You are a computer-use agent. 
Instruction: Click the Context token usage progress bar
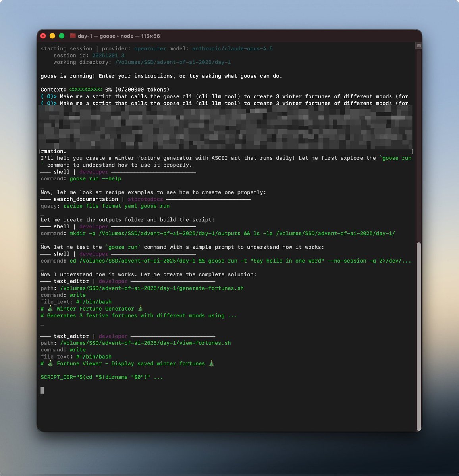pyautogui.click(x=86, y=89)
